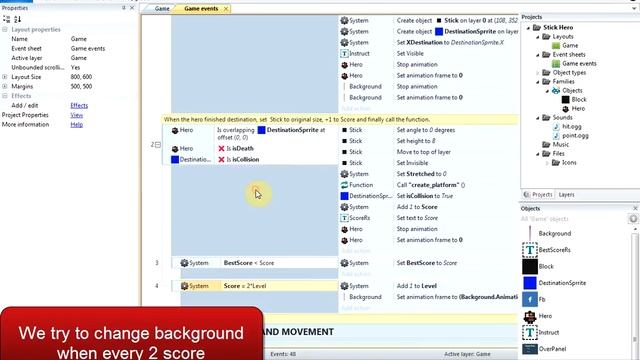Click the Effects link in Properties
The image size is (640, 360).
pyautogui.click(x=79, y=105)
